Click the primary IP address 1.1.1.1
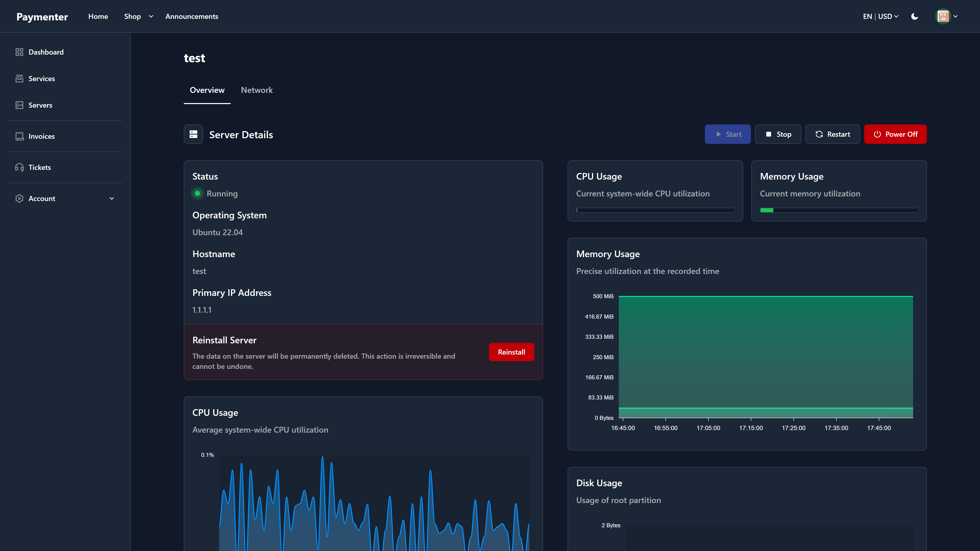Viewport: 980px width, 551px height. pyautogui.click(x=202, y=310)
